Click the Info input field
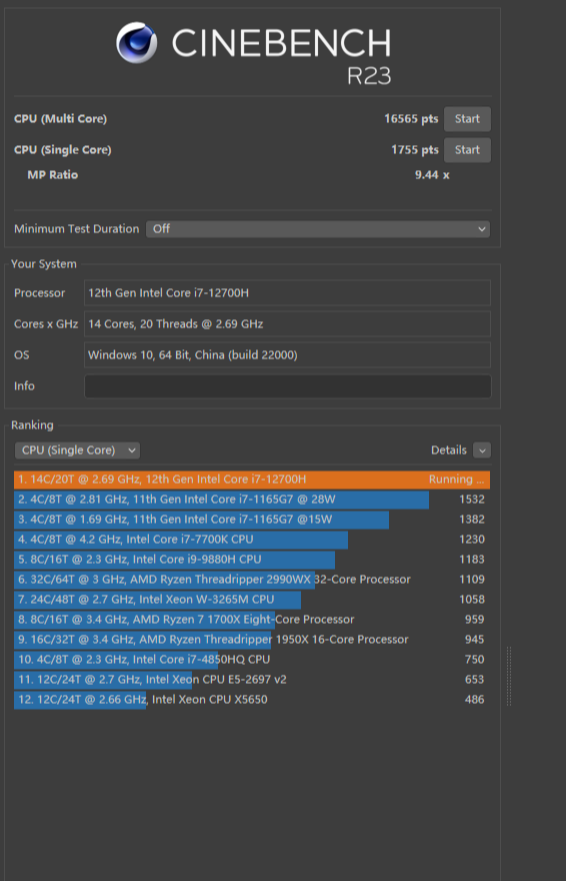Image resolution: width=566 pixels, height=881 pixels. [x=287, y=386]
